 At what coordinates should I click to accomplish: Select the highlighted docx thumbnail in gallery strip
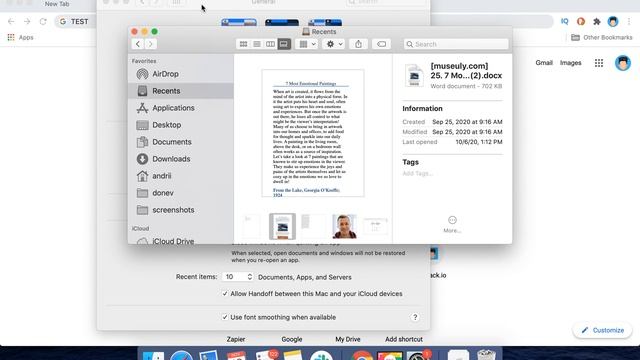click(x=282, y=226)
